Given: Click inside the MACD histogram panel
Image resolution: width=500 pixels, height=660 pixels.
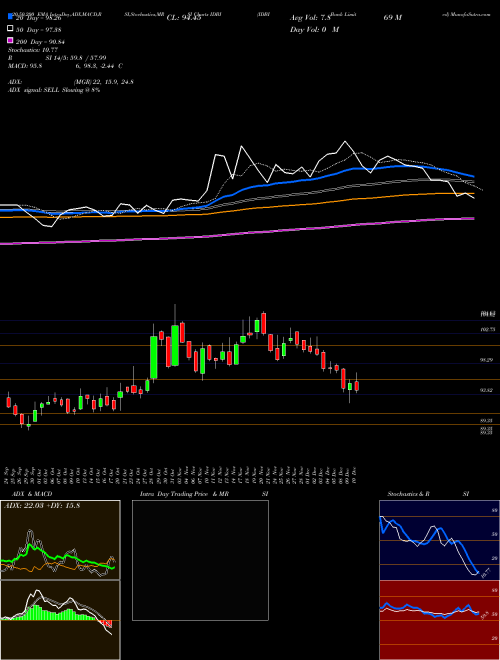Looking at the screenshot, I should pos(60,620).
